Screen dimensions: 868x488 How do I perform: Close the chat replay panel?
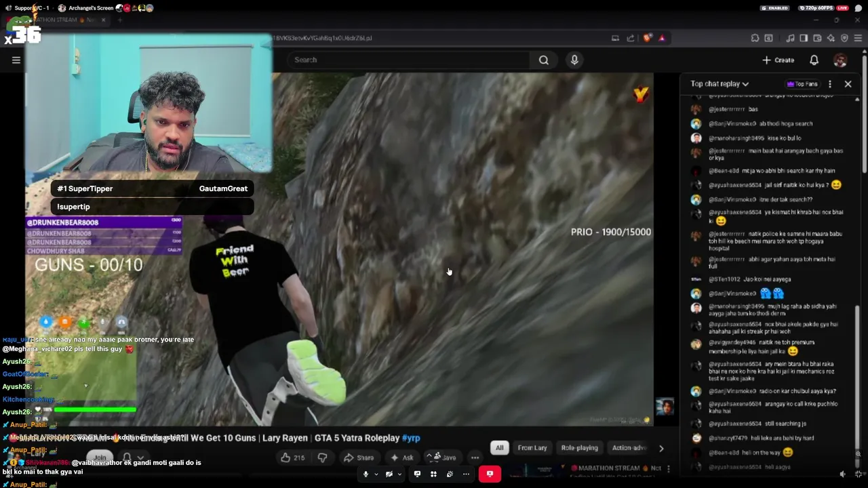(848, 84)
